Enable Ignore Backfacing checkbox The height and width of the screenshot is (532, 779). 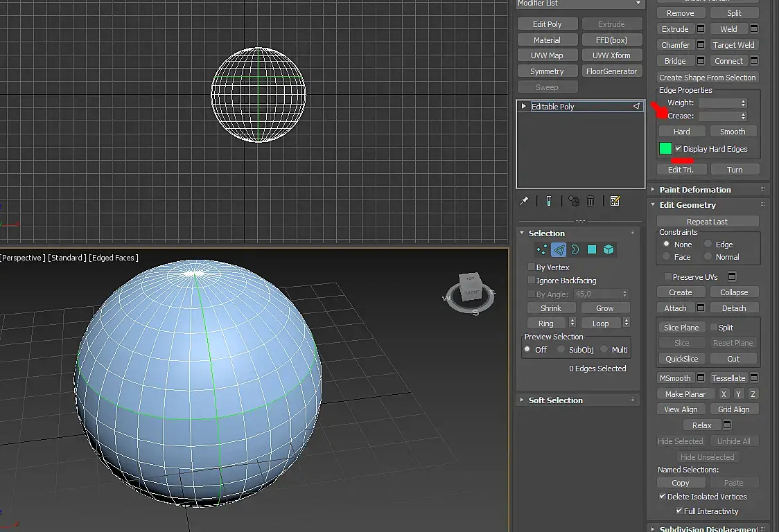coord(531,281)
